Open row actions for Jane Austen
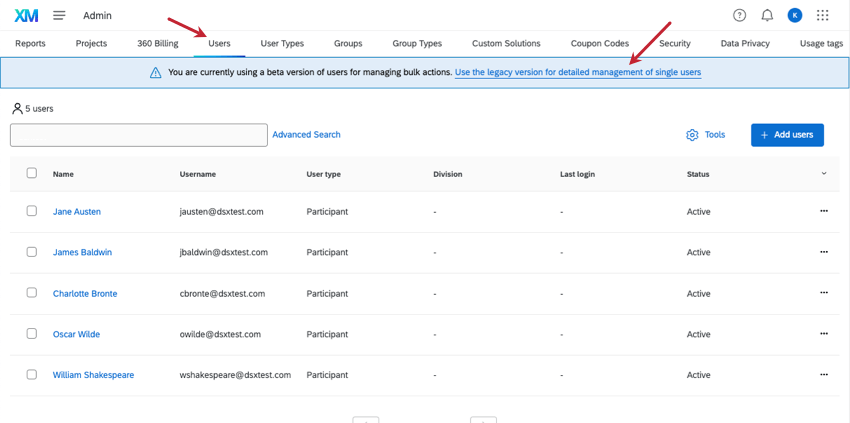This screenshot has width=850, height=423. point(824,211)
